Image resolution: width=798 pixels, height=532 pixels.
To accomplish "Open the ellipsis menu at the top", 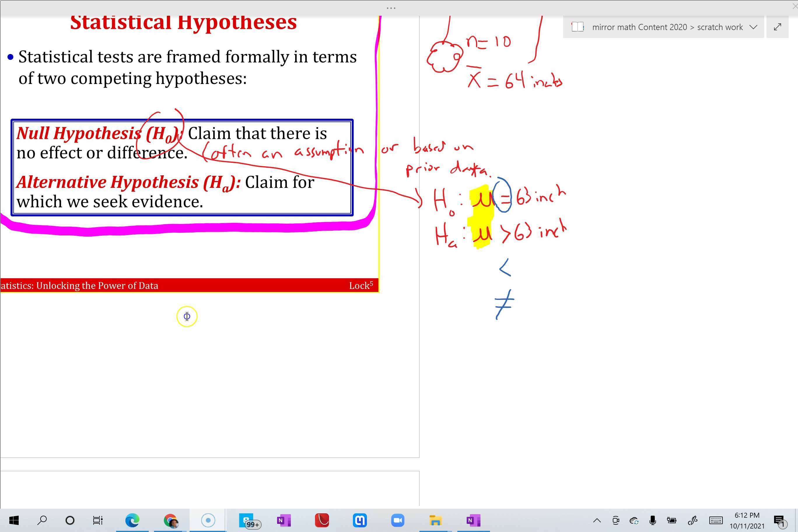I will (391, 8).
